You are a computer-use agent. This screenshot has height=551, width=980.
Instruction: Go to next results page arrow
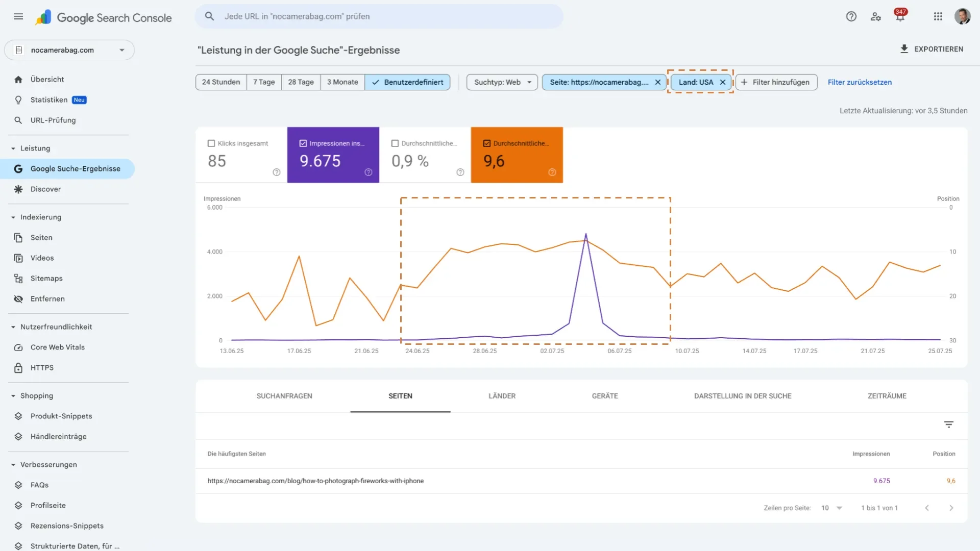tap(951, 508)
